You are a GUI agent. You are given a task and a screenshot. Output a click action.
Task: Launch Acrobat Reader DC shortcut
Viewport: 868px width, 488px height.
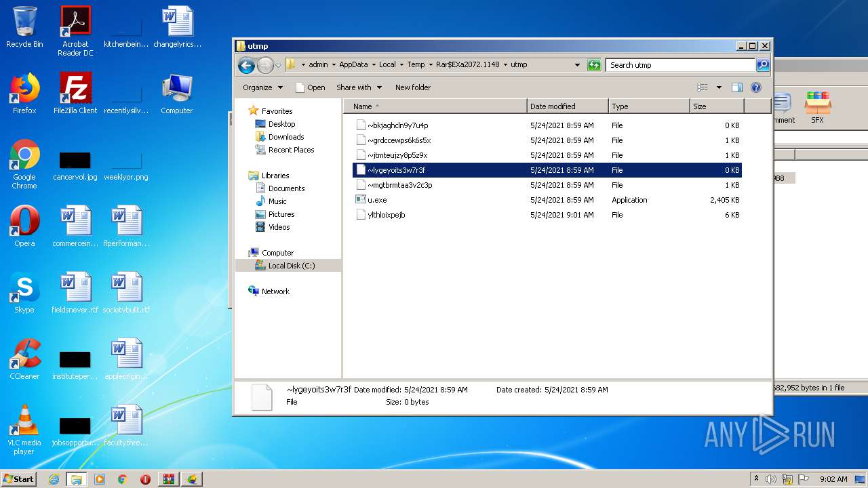click(75, 31)
